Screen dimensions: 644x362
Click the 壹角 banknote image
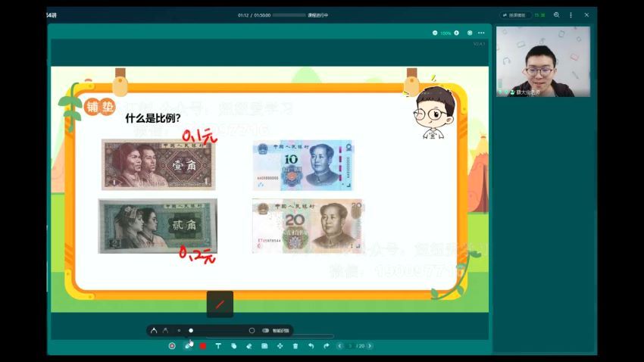pyautogui.click(x=158, y=164)
